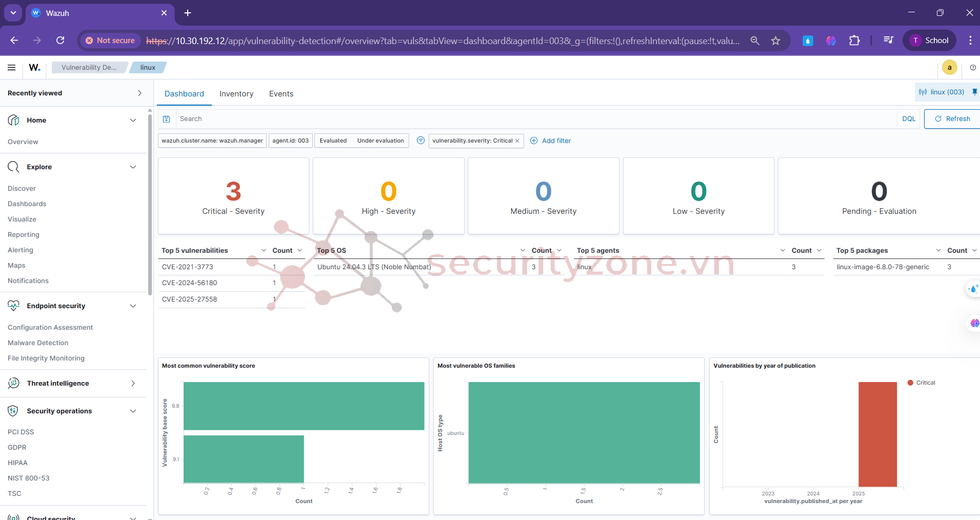Open the help icon in header

tap(973, 67)
